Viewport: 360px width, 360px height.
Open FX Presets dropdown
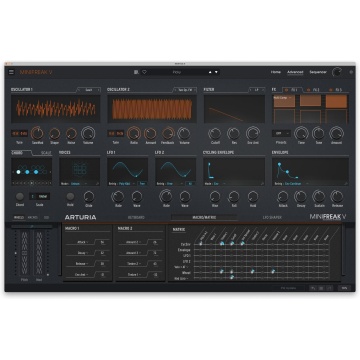(x=281, y=133)
